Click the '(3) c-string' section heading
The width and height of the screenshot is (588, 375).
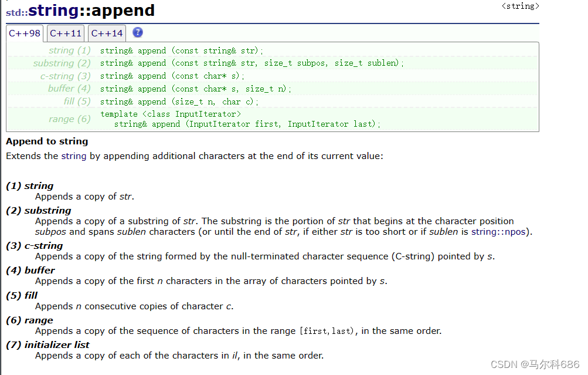35,246
